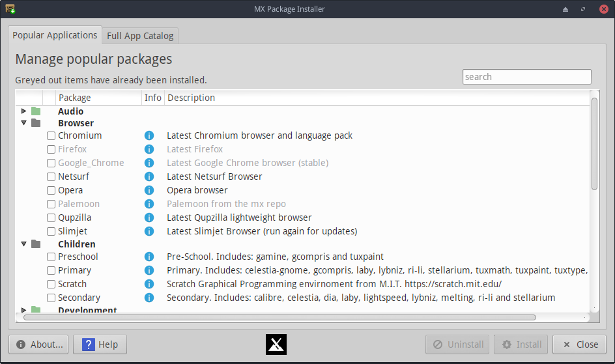Viewport: 615px width, 364px height.
Task: Collapse the Children category arrow
Action: (23, 244)
